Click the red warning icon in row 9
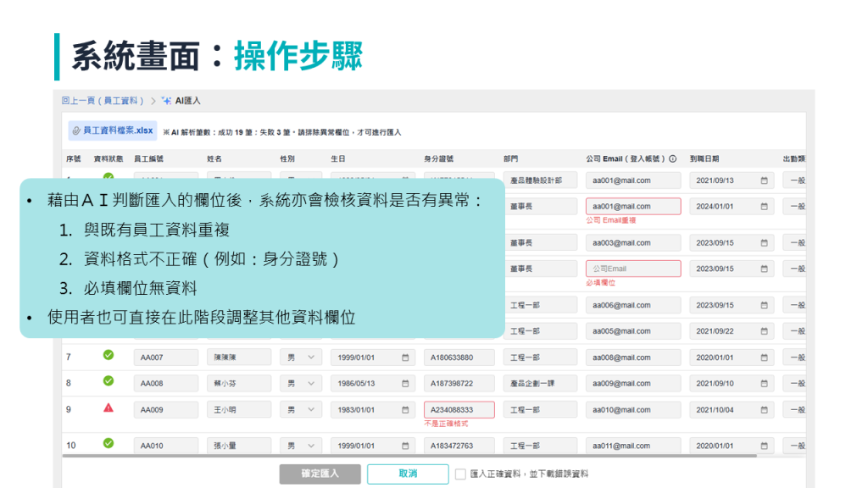 click(x=108, y=408)
